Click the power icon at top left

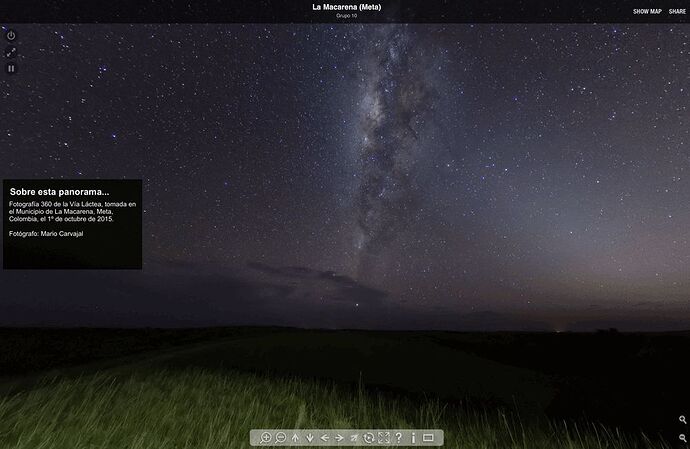coord(11,36)
